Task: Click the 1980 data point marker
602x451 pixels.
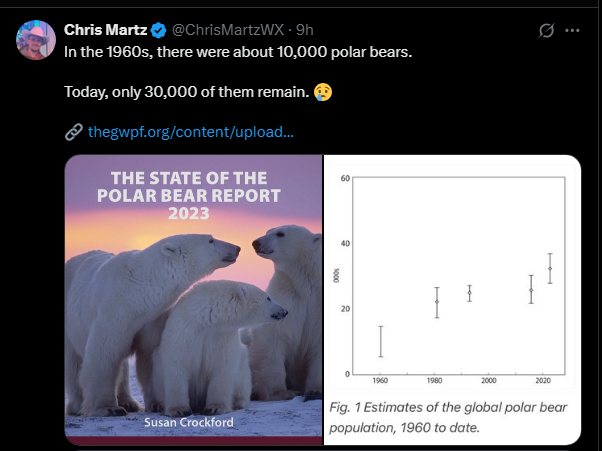Action: coord(437,302)
